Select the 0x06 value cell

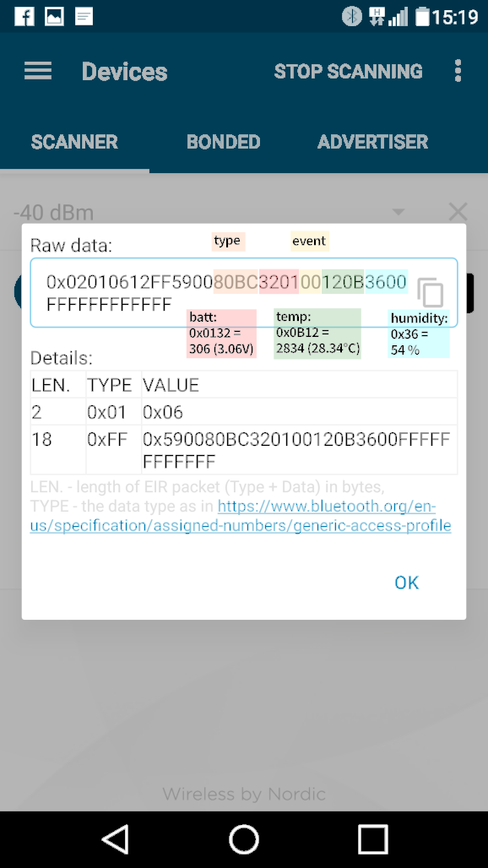click(299, 412)
